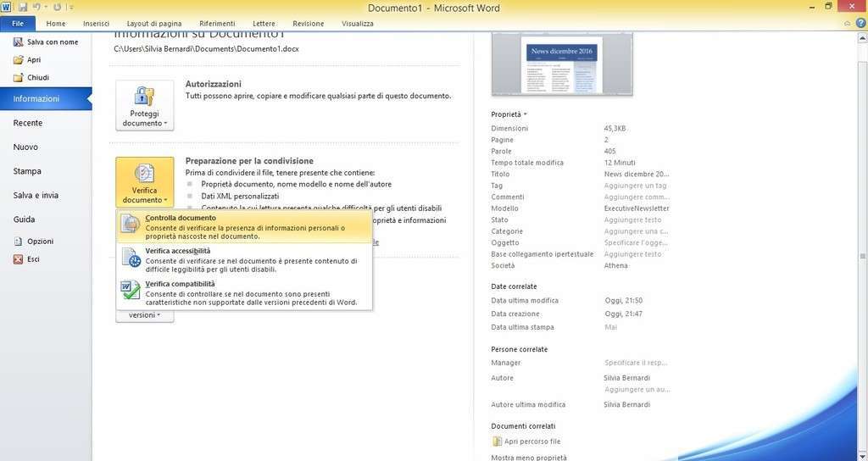Click the Word application icon in title bar
868x461 pixels.
pos(6,7)
